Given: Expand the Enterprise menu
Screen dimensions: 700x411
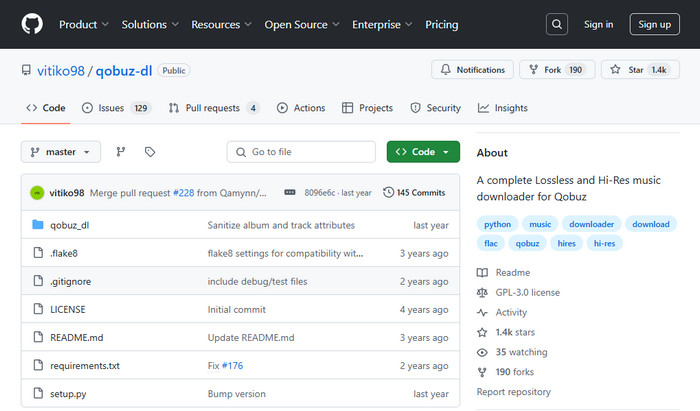Looking at the screenshot, I should pos(382,25).
